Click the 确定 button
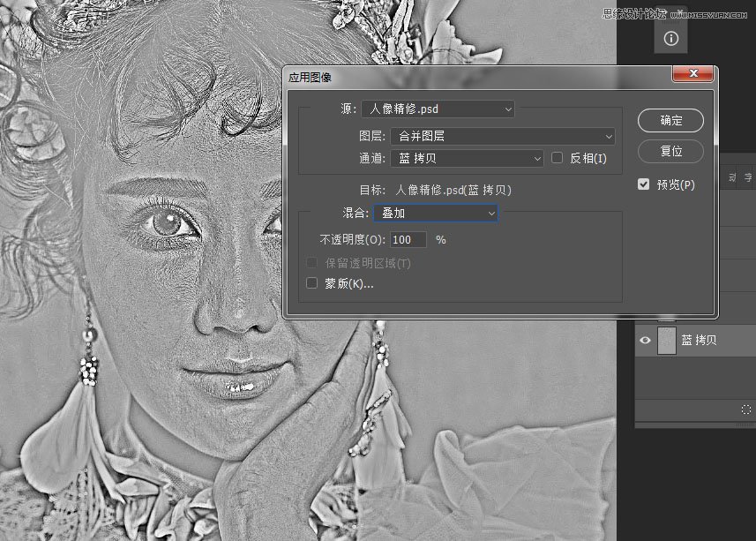Screen dimensions: 756x541 coord(670,121)
